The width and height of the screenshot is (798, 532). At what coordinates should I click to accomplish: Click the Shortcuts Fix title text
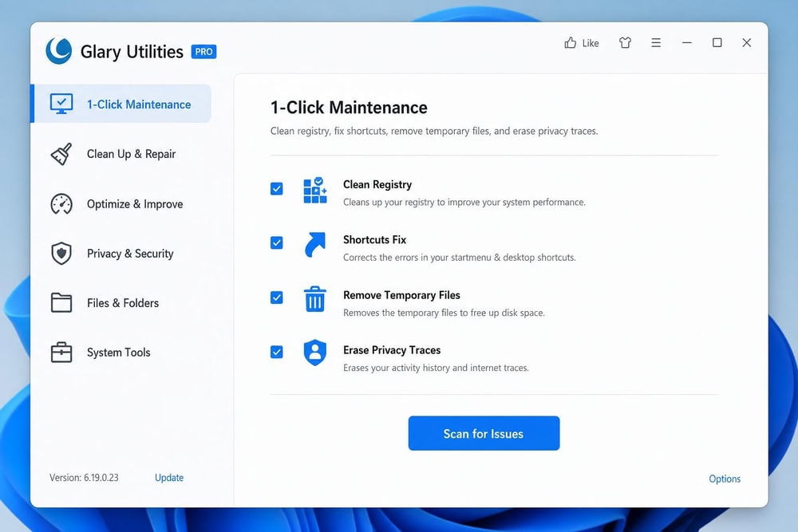pos(374,239)
